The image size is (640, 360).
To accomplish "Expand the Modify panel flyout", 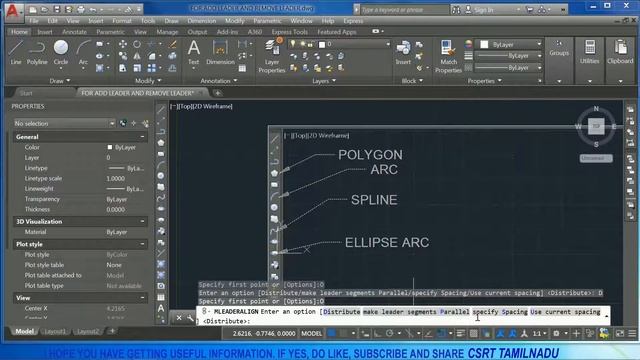I will click(148, 81).
